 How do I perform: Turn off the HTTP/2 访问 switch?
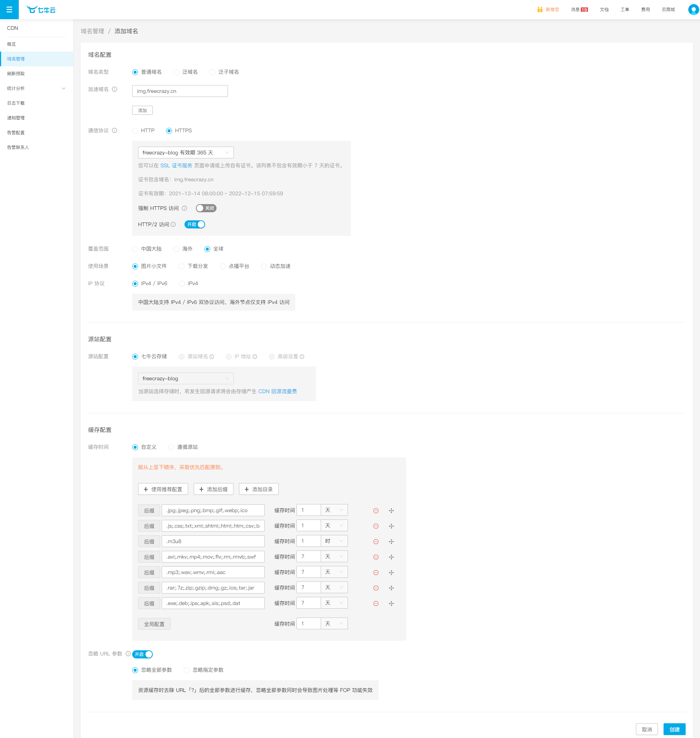coord(195,224)
